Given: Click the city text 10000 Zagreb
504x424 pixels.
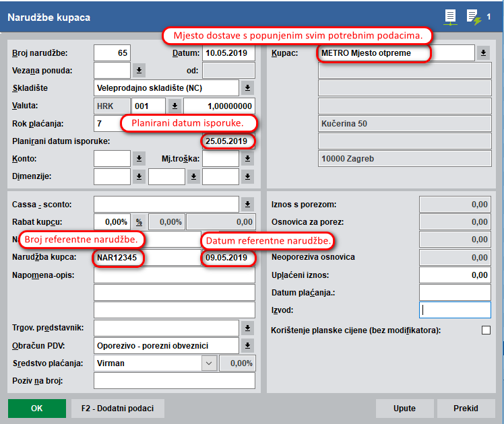Looking at the screenshot, I should [x=348, y=159].
